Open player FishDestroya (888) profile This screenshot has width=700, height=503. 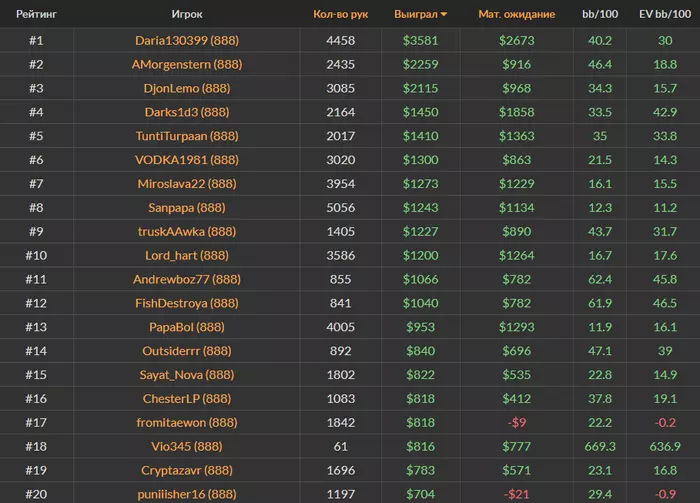187,303
